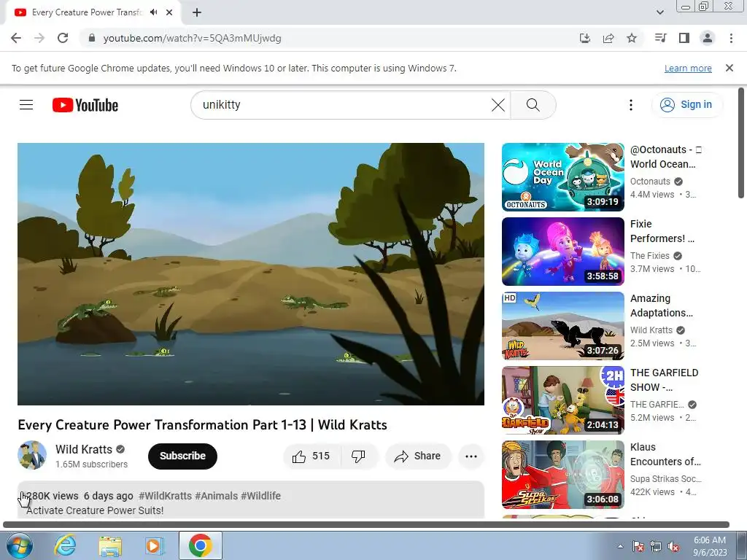Show hidden tray icons arrow
Screen dimensions: 747x560
(x=620, y=546)
